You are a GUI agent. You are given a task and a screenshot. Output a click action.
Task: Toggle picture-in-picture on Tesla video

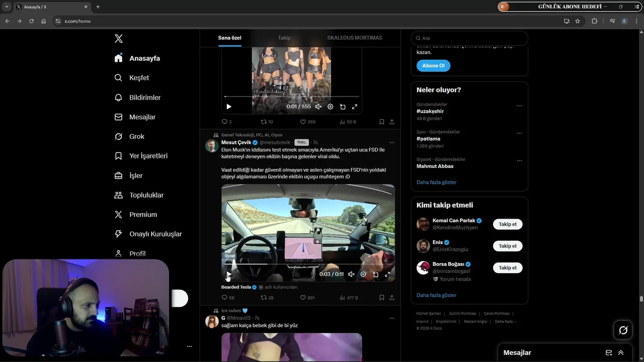[375, 275]
